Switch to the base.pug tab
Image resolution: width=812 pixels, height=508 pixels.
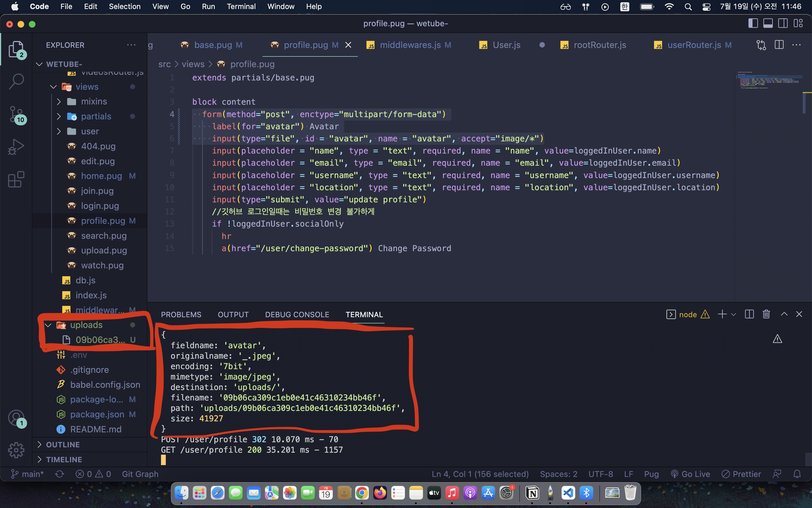[213, 45]
